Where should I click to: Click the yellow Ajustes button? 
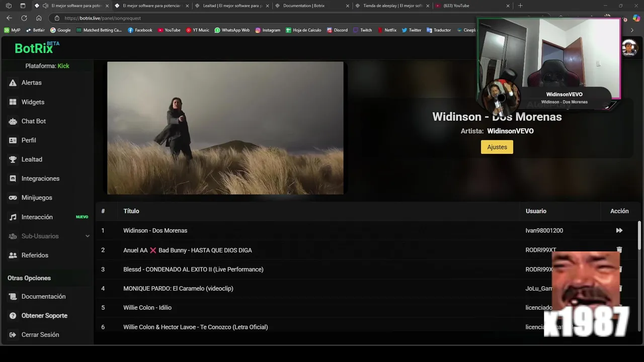pos(497,147)
